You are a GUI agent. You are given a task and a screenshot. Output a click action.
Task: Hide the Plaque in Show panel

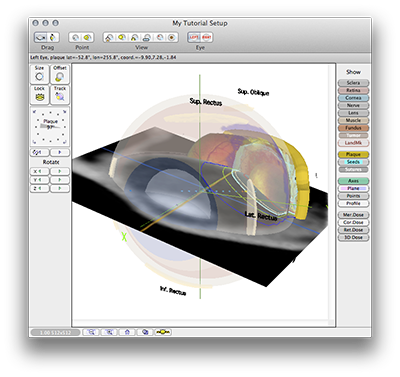(353, 154)
